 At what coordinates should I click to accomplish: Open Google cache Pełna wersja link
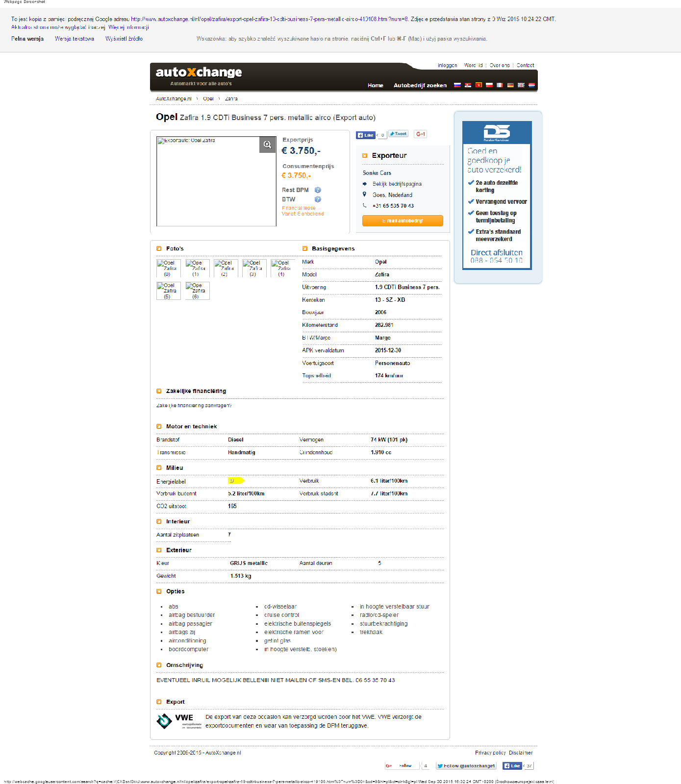(27, 39)
